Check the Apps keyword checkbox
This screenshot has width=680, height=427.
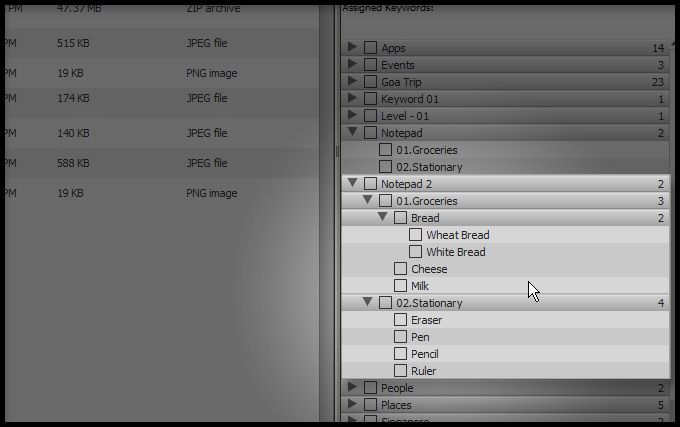pyautogui.click(x=370, y=48)
